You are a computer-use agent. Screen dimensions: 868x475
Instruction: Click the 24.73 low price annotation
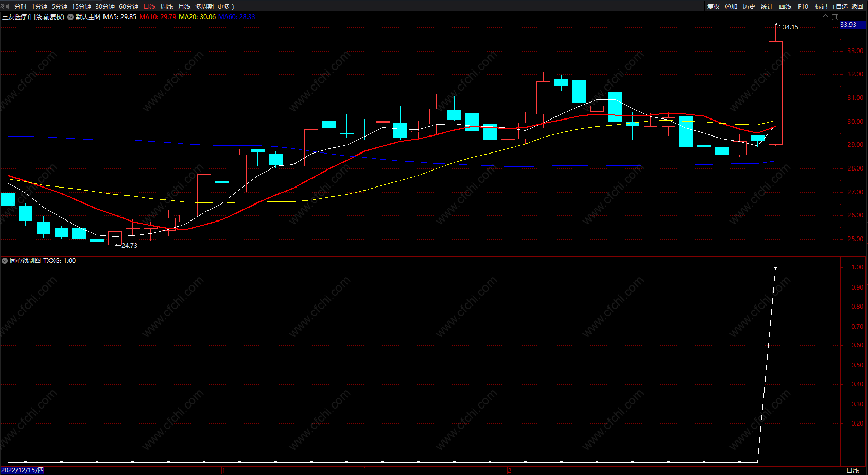129,246
